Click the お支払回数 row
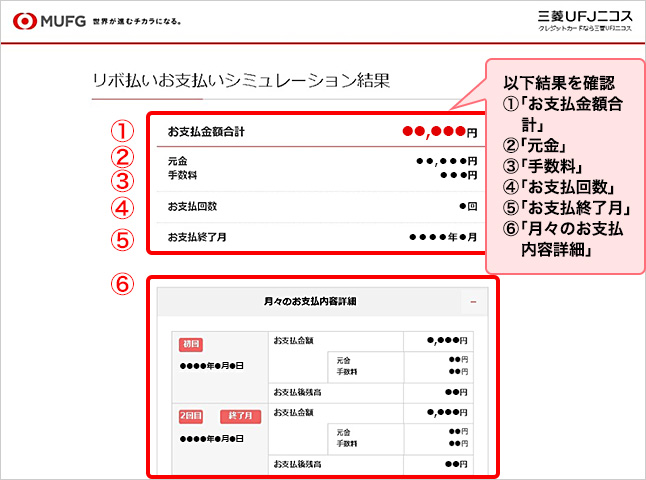Viewport: 646px width, 480px height. (320, 207)
